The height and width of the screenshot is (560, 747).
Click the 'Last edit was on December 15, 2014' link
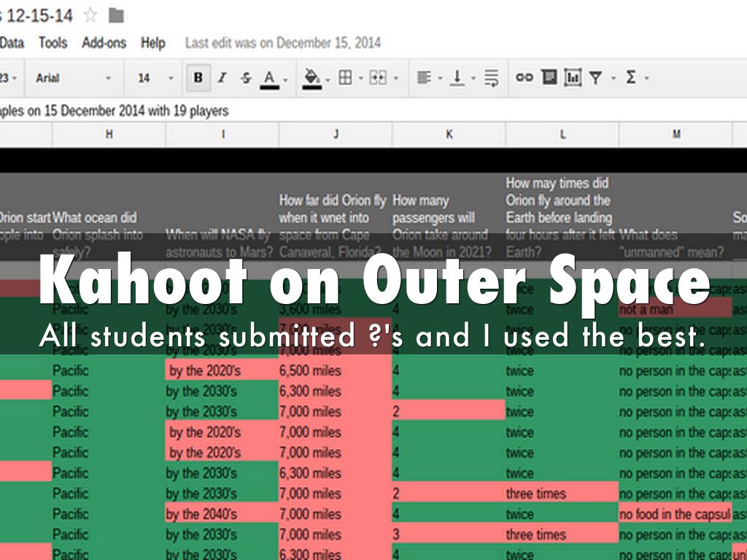(x=283, y=43)
